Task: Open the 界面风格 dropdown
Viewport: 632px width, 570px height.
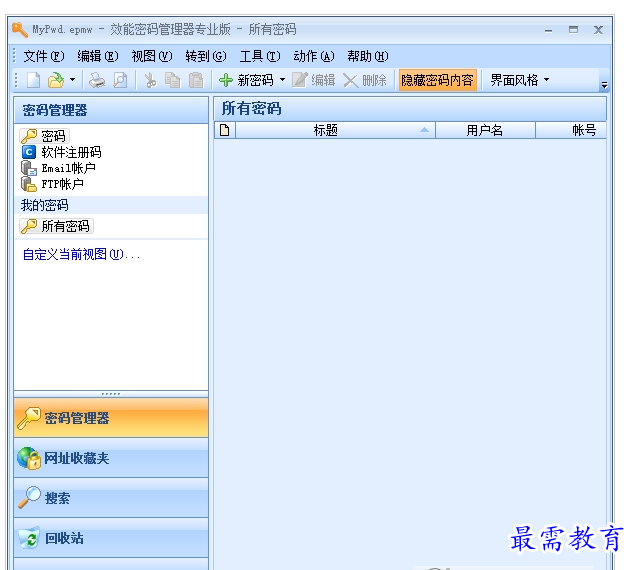Action: tap(519, 80)
